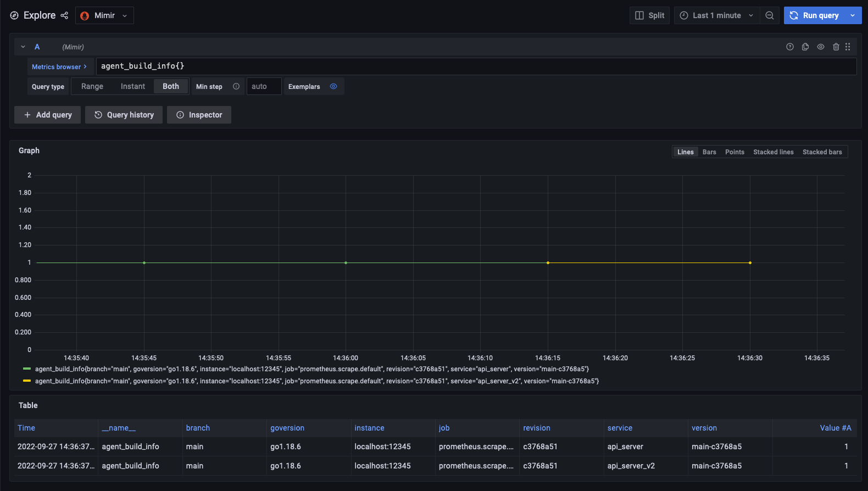Open the Mimir data source dropdown
The height and width of the screenshot is (491, 868).
pos(104,15)
